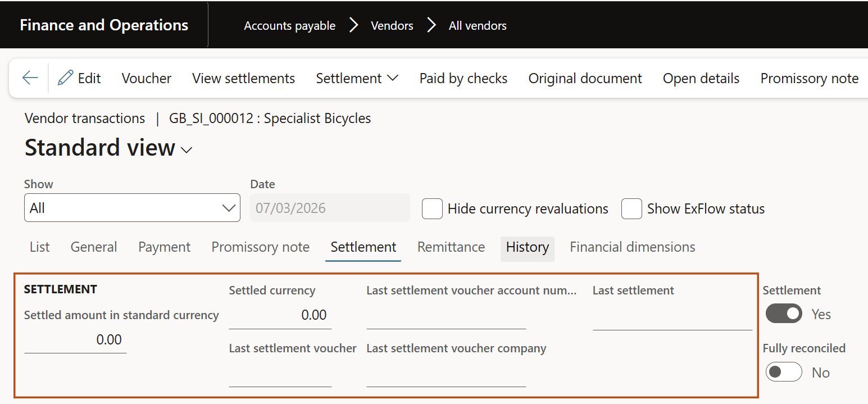Viewport: 868px width, 404px height.
Task: Click the breadcrumb chevron after Accounts payable
Action: pos(353,25)
